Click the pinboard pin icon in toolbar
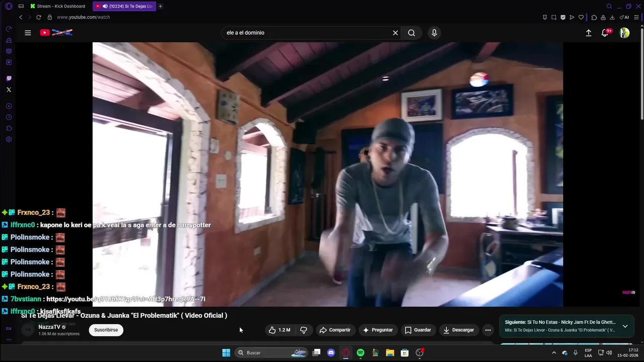Viewport: 644px width, 362px height. click(545, 17)
